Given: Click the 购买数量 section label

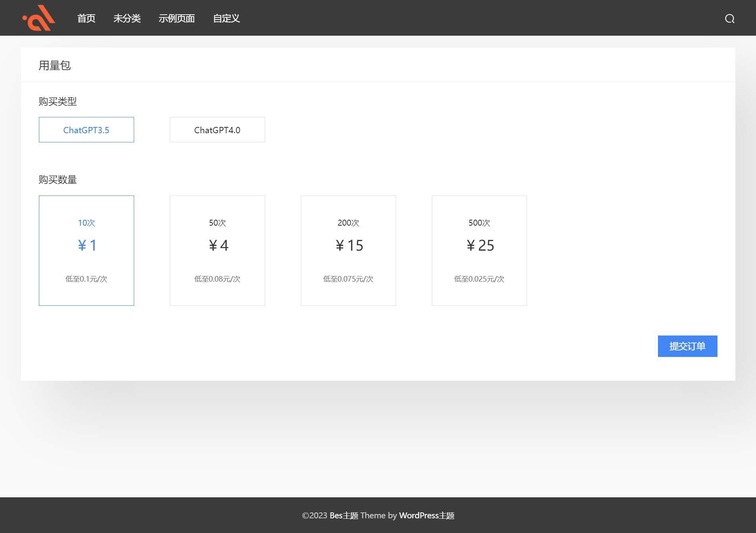Looking at the screenshot, I should pyautogui.click(x=58, y=180).
